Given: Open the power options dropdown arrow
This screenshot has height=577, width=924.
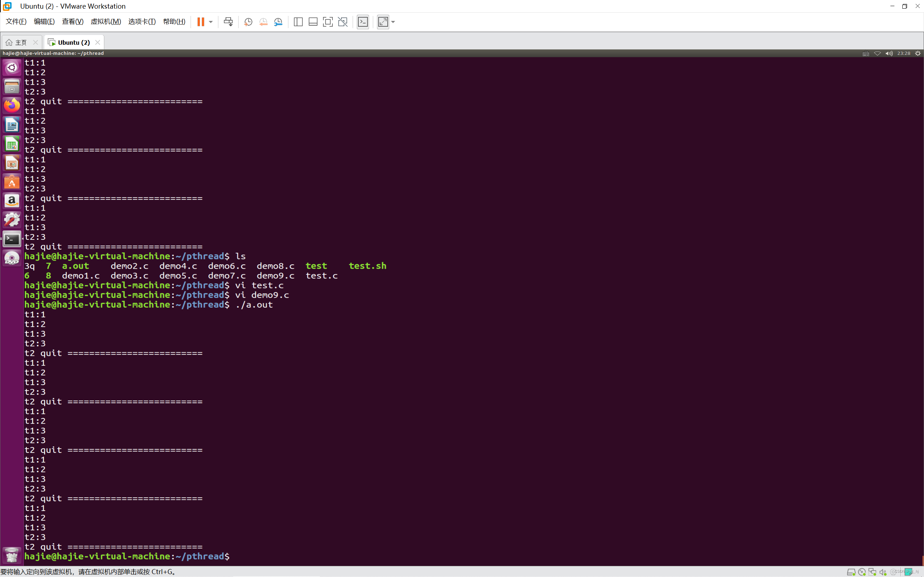Looking at the screenshot, I should pos(211,22).
